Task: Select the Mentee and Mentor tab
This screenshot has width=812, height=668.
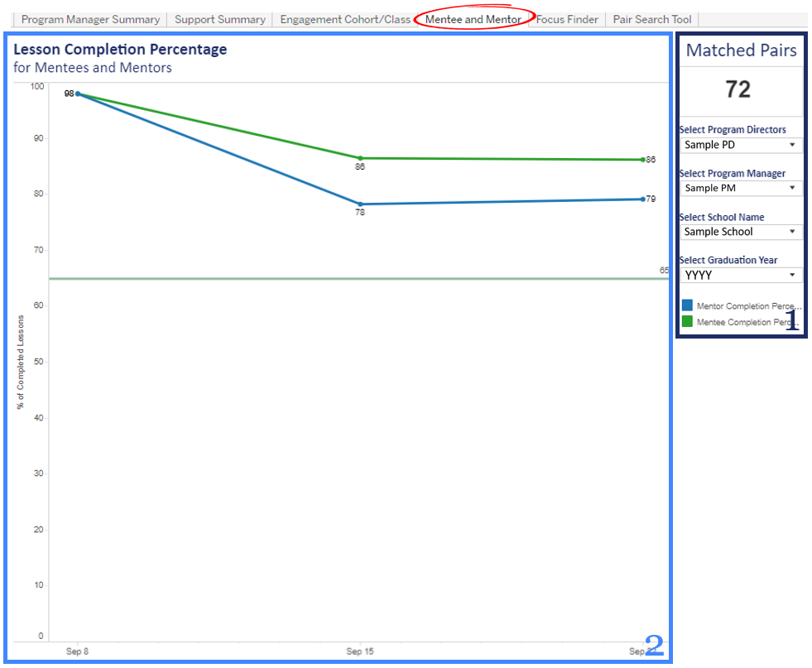Action: pos(473,20)
